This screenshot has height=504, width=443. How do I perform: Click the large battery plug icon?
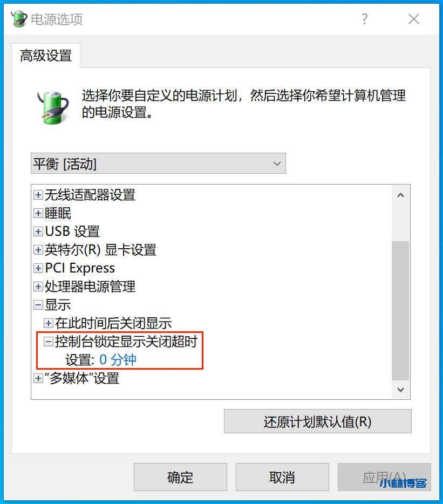tap(53, 107)
